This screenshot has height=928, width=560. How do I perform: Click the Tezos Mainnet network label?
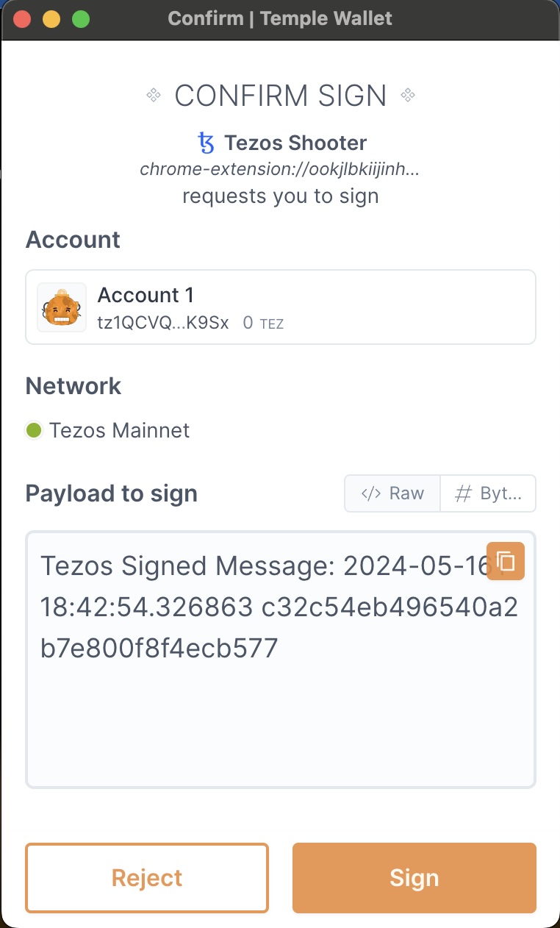tap(119, 430)
